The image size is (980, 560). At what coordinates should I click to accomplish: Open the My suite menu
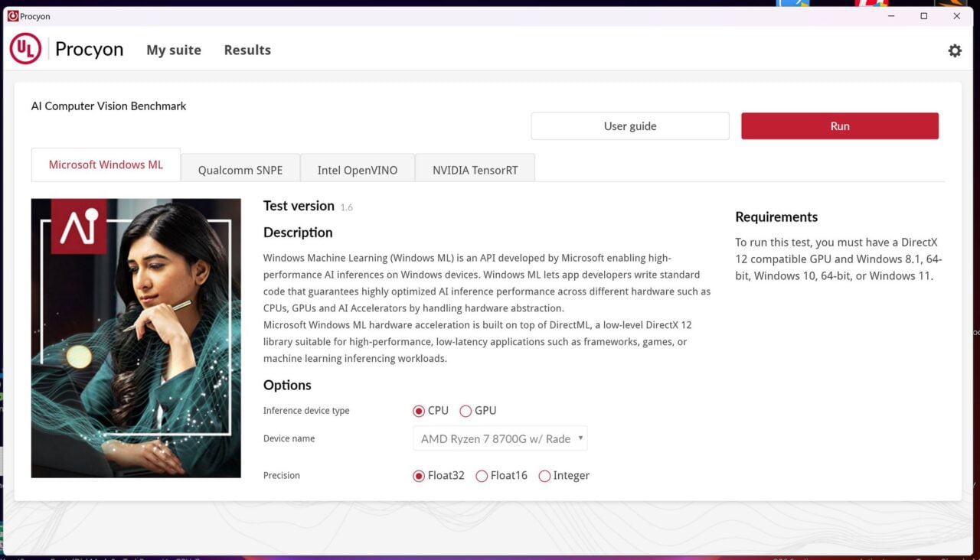[x=174, y=50]
